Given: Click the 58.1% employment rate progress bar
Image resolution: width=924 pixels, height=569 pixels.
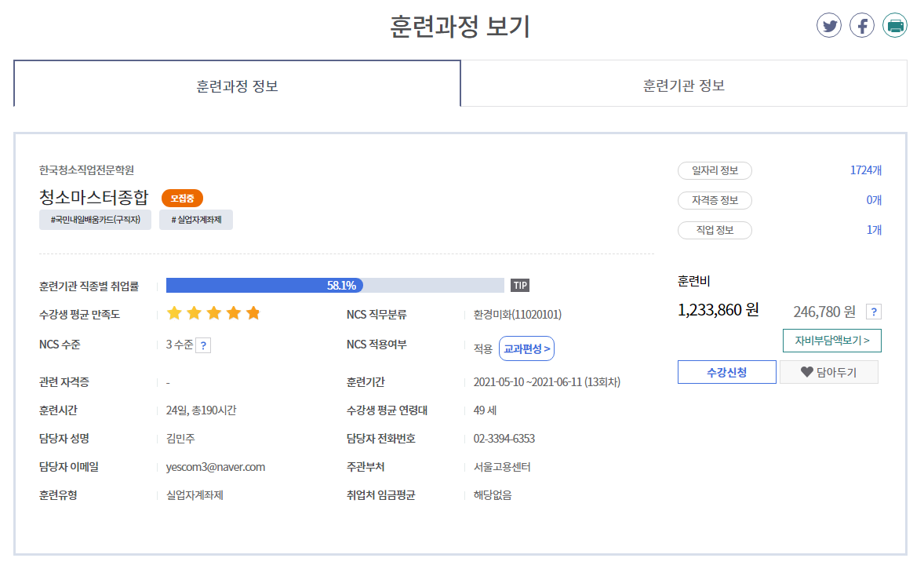Looking at the screenshot, I should pyautogui.click(x=335, y=286).
